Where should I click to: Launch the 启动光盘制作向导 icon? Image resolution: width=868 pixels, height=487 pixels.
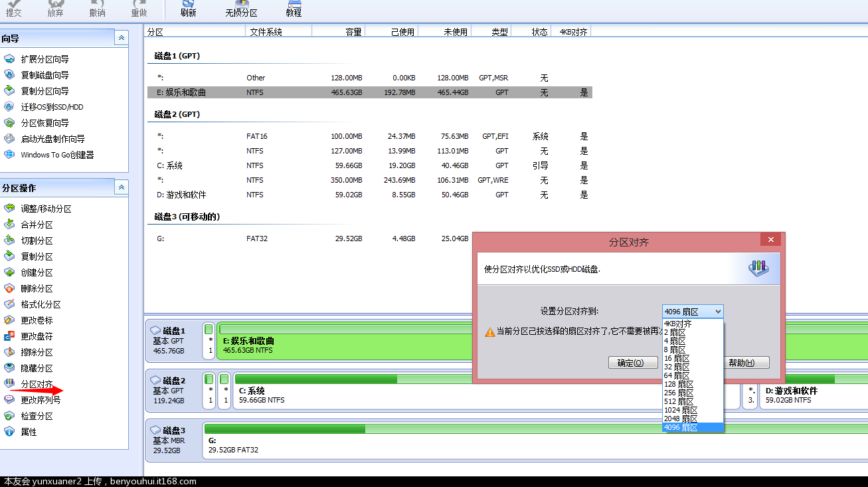tap(9, 139)
